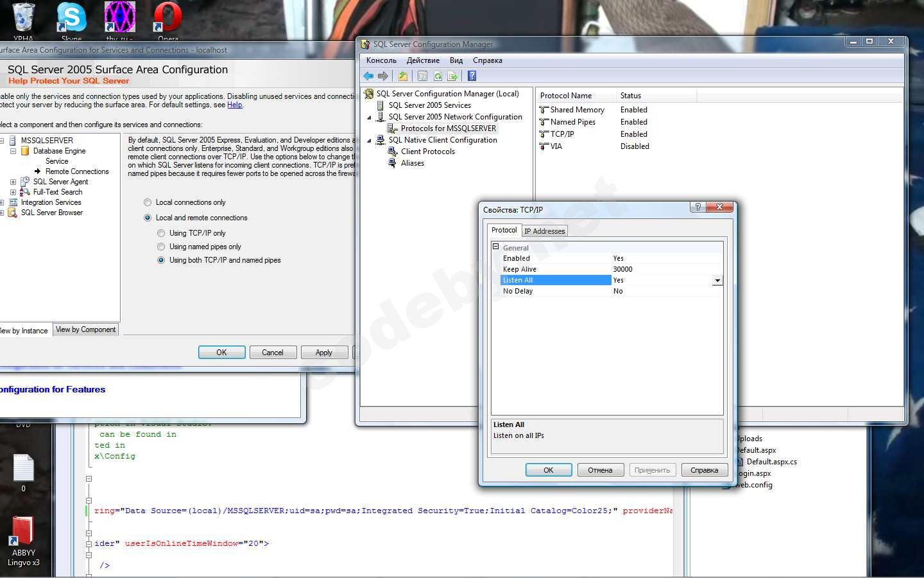Click the question-mark help button in TCP/IP dialog title
The width and height of the screenshot is (924, 578).
tap(697, 207)
